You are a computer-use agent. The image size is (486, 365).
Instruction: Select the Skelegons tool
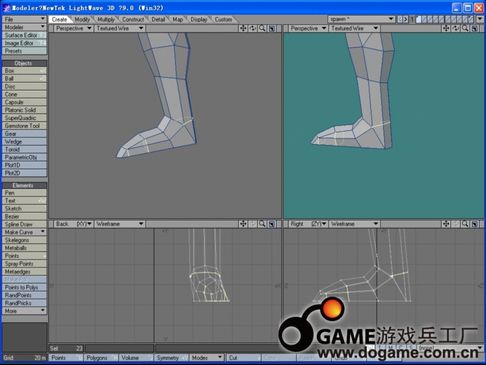coord(24,240)
